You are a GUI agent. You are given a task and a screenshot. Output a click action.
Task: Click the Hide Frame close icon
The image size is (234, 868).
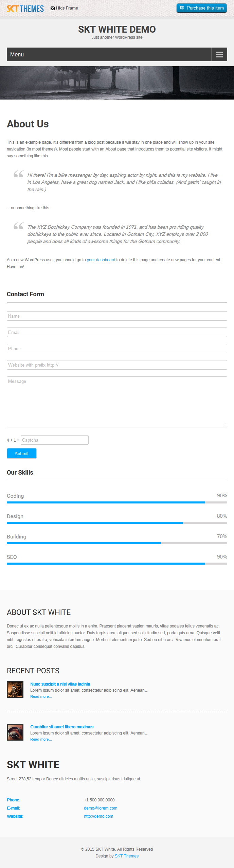pos(53,8)
